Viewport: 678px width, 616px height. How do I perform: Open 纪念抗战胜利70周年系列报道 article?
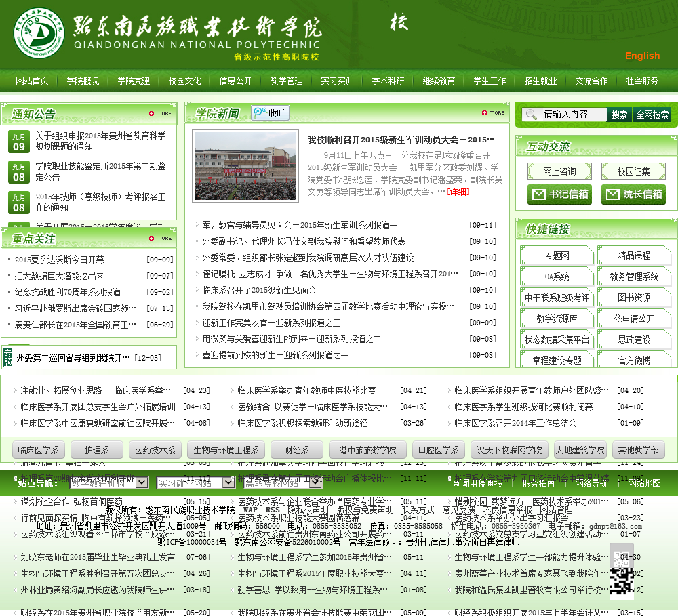[67, 292]
